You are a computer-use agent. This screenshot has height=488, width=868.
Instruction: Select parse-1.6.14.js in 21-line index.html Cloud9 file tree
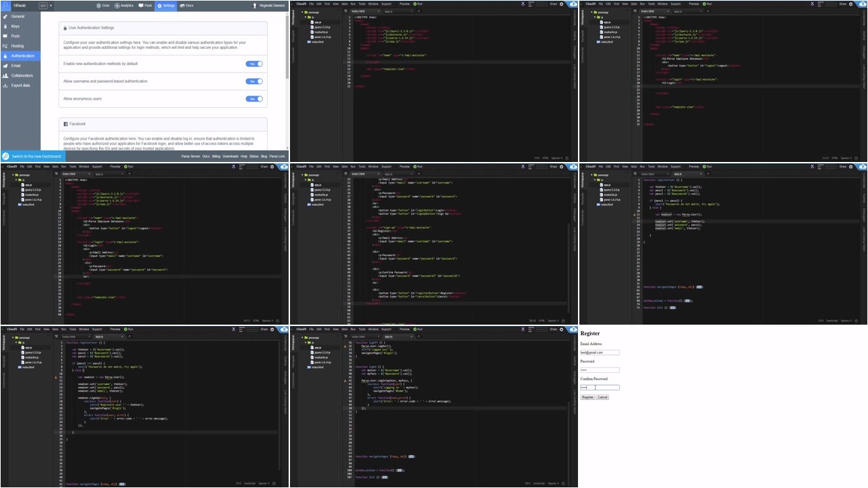[321, 37]
